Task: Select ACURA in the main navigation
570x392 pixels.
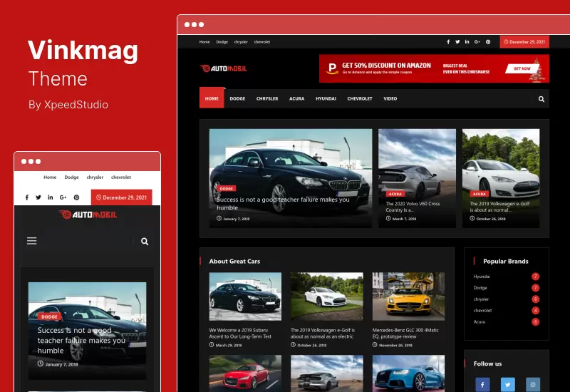Action: [297, 98]
